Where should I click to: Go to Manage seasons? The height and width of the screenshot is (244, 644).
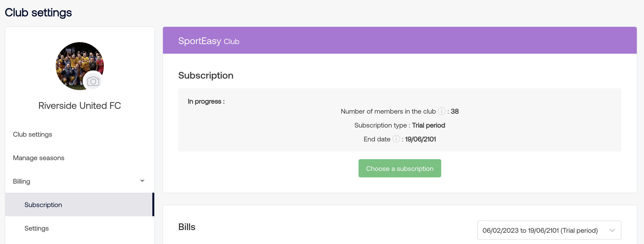point(38,158)
